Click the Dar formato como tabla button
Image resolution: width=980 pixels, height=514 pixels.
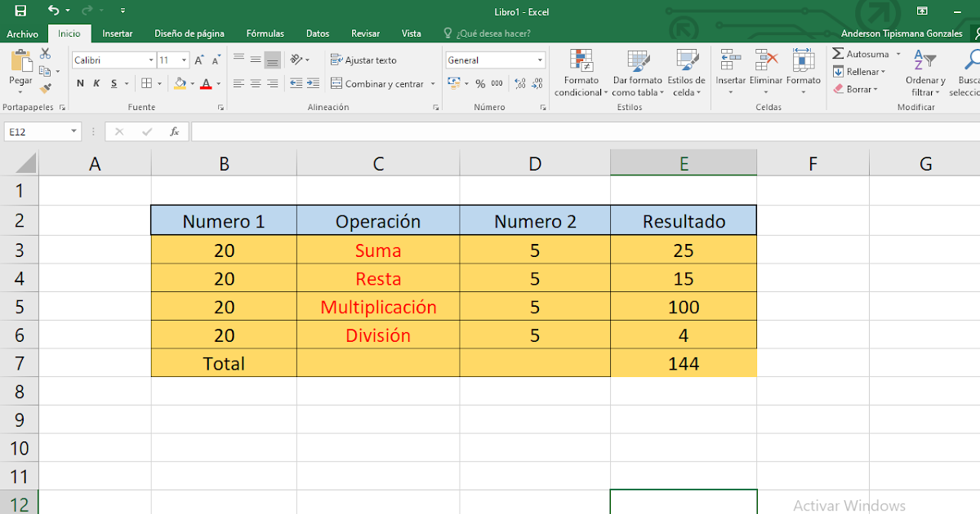[637, 72]
